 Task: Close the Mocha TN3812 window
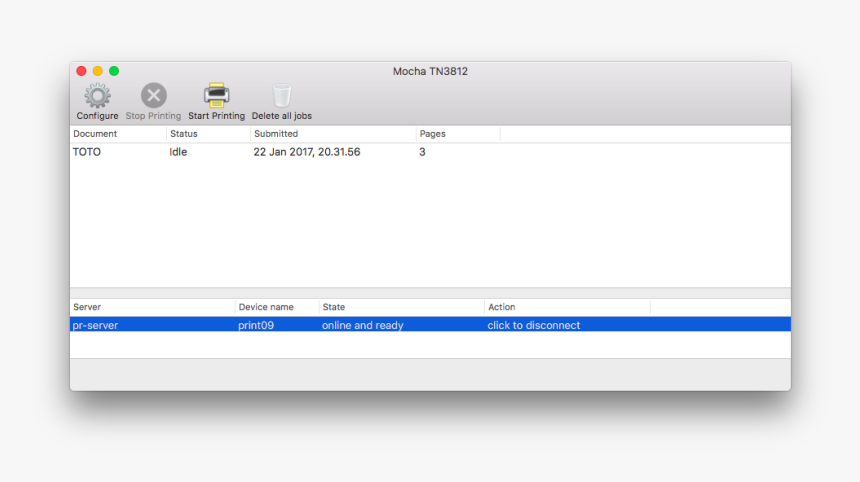pyautogui.click(x=81, y=71)
